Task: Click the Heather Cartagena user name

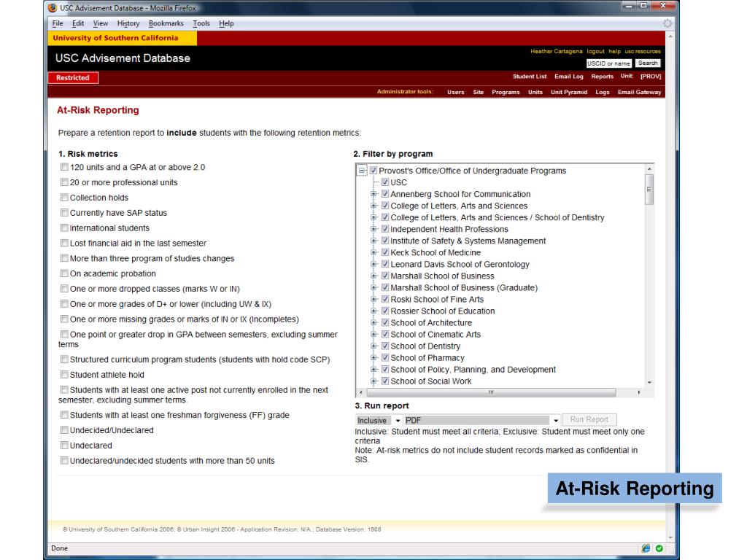Action: click(556, 52)
